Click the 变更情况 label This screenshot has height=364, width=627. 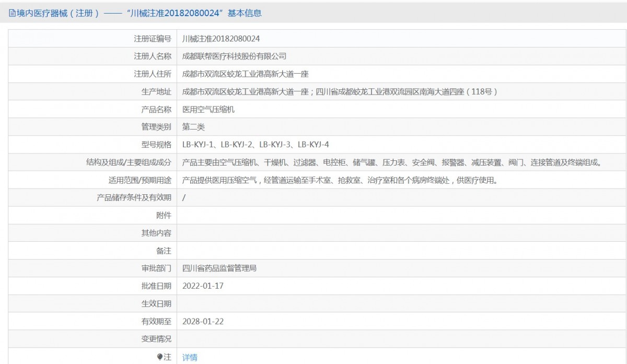pos(157,339)
